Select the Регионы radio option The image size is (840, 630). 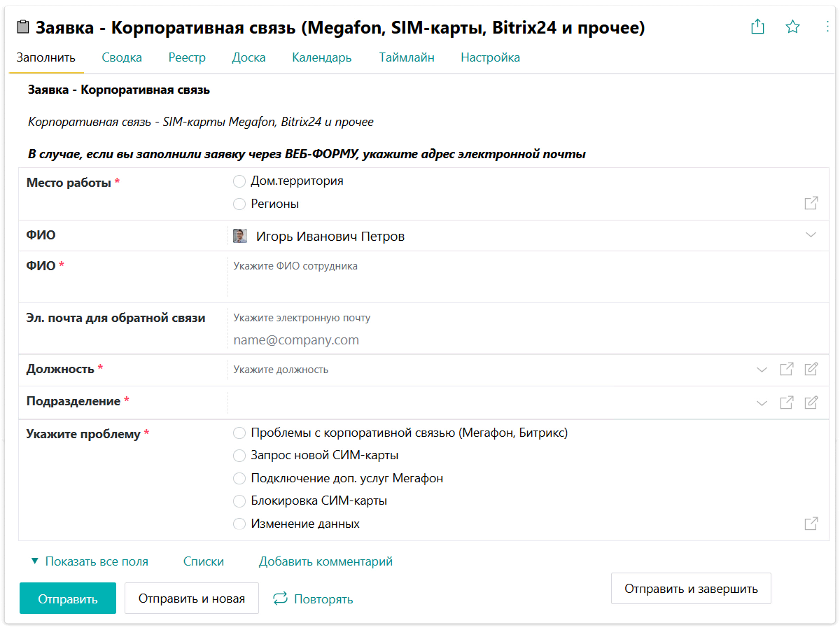[239, 204]
